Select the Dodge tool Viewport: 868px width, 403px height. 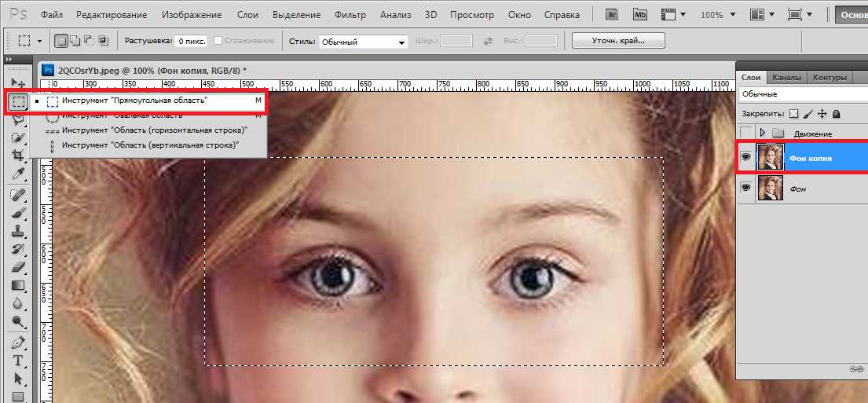(18, 321)
